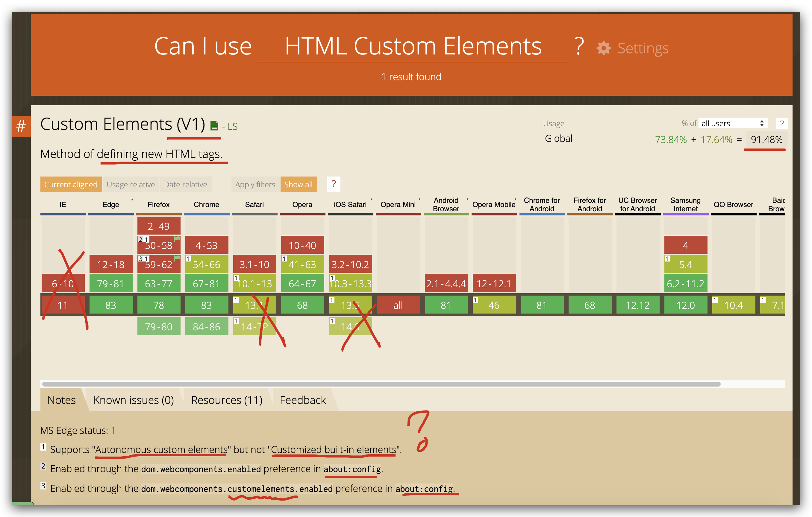Select iOS Safari 3.2-10.2 cell

click(350, 264)
